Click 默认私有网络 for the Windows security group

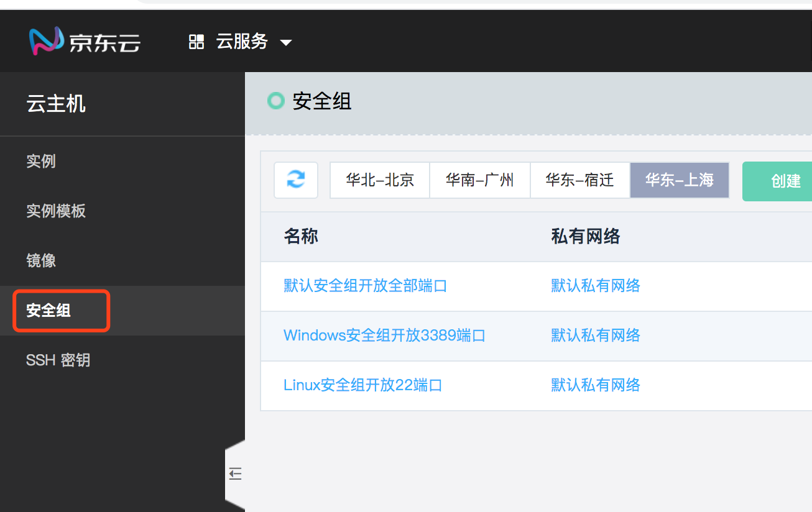tap(595, 335)
